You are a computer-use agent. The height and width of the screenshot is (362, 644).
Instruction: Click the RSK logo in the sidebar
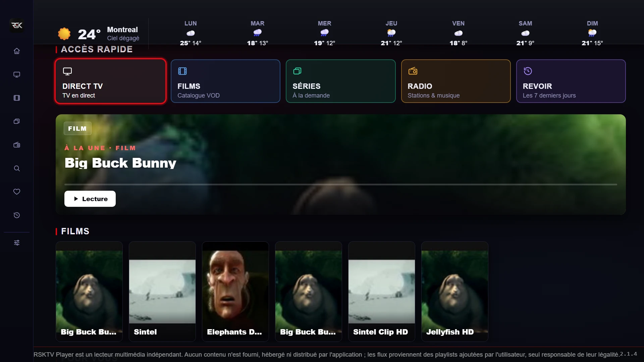(x=17, y=25)
